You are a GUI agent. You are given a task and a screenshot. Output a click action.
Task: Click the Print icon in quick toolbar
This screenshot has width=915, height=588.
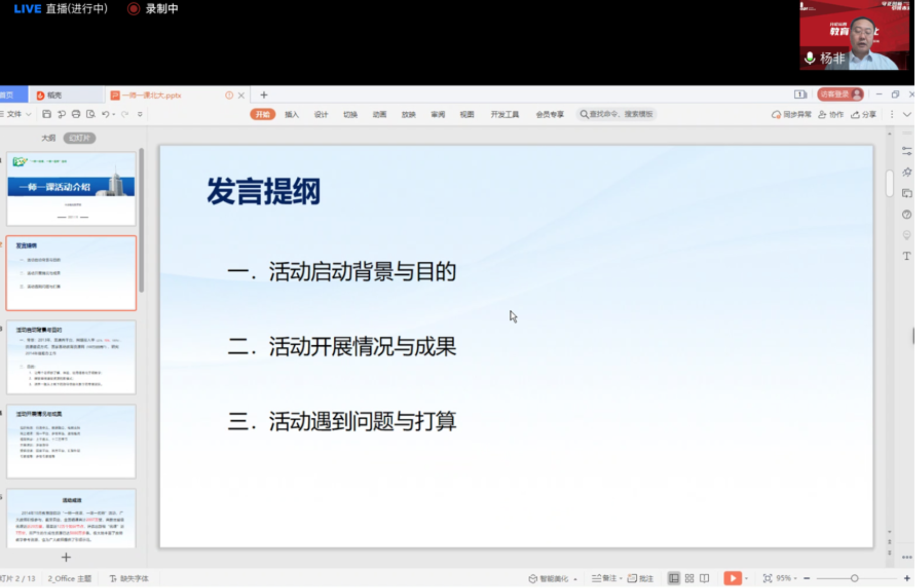click(x=76, y=114)
